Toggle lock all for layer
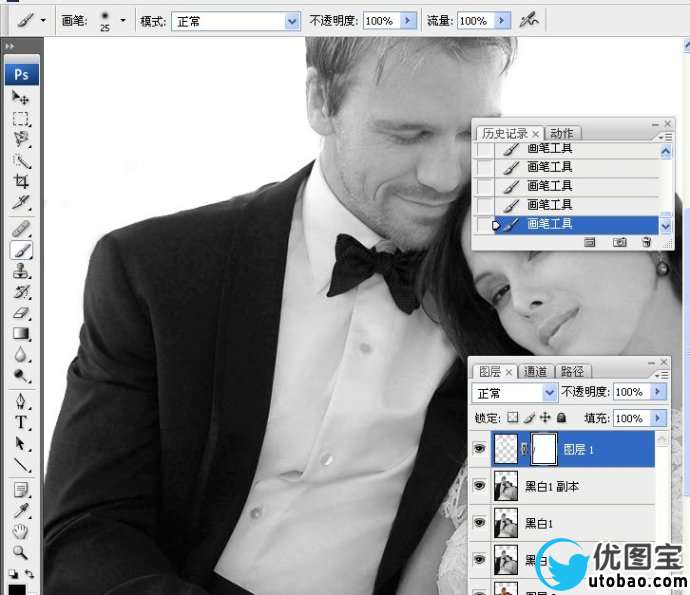The height and width of the screenshot is (595, 690). coord(561,417)
